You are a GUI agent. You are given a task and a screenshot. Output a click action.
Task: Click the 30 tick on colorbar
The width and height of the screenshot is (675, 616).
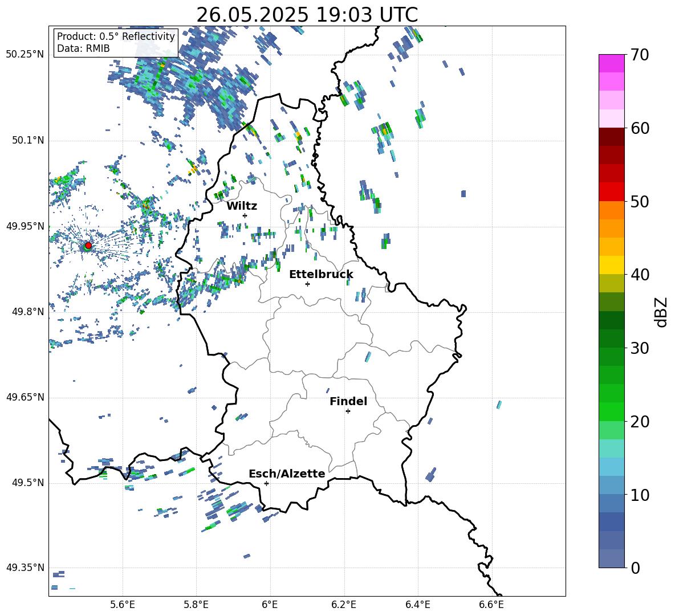640,348
